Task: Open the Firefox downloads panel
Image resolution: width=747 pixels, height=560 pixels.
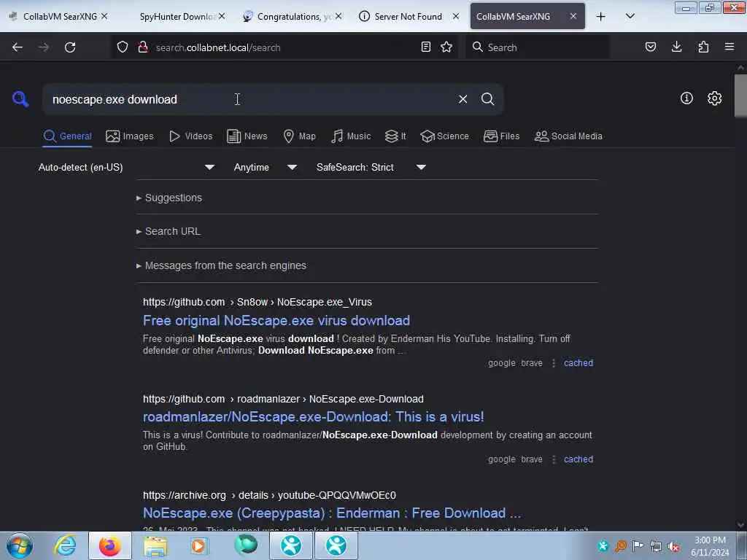Action: (676, 47)
